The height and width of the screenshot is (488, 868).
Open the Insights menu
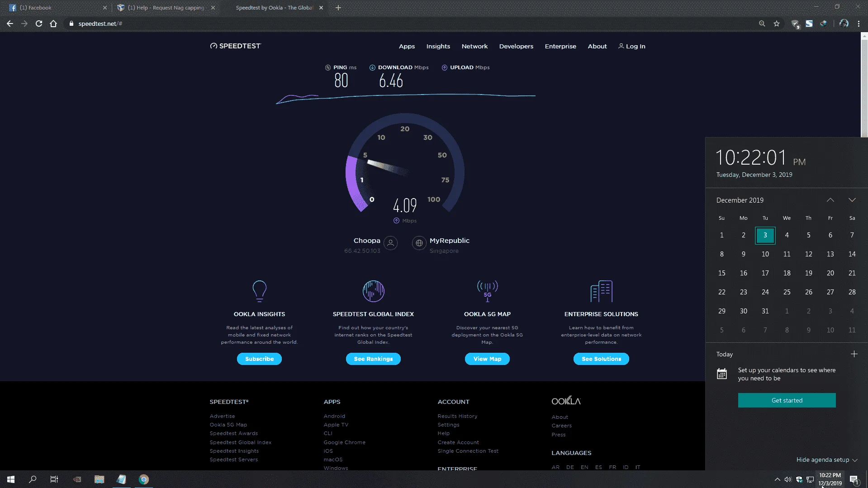click(x=438, y=46)
